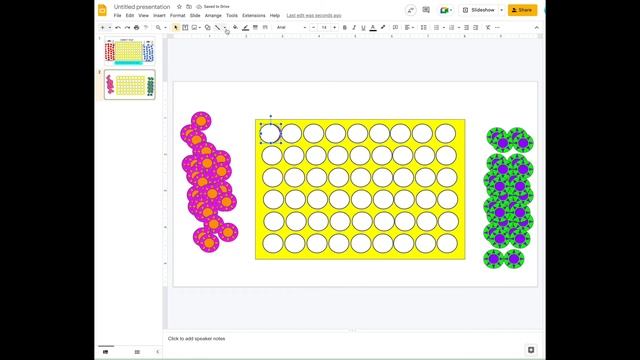Click the Saved to Drive cloud status
Screen dimensions: 640x360
[x=213, y=7]
